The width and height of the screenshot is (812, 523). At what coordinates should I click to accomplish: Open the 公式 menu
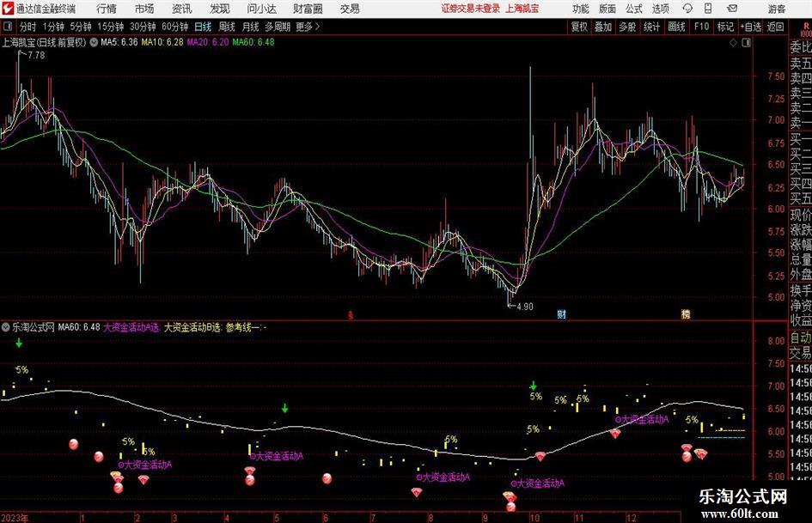click(x=634, y=9)
